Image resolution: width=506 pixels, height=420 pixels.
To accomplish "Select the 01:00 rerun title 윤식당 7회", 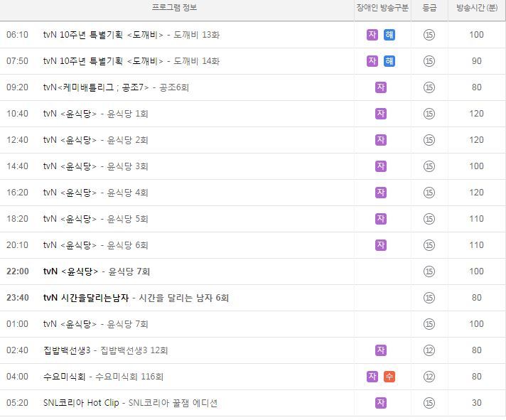I will [95, 324].
